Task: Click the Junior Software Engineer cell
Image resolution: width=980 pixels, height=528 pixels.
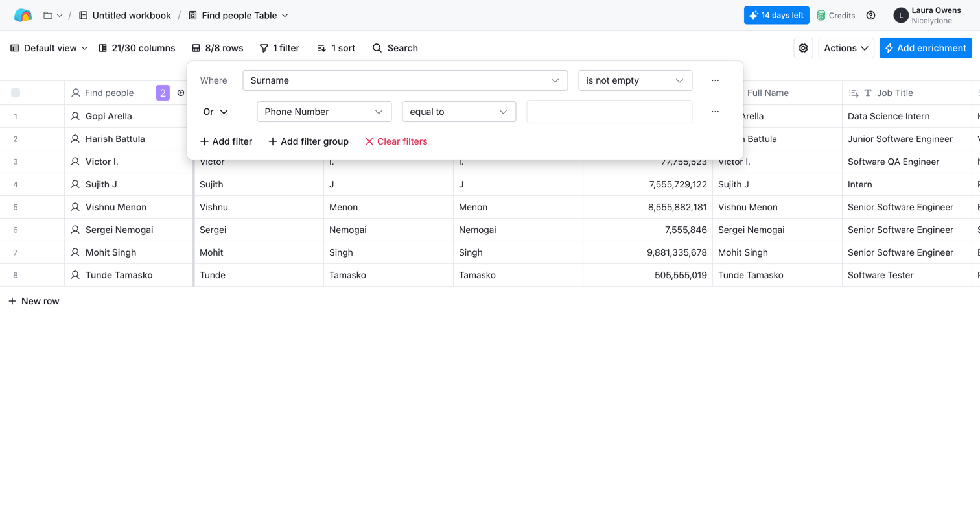Action: 907,139
